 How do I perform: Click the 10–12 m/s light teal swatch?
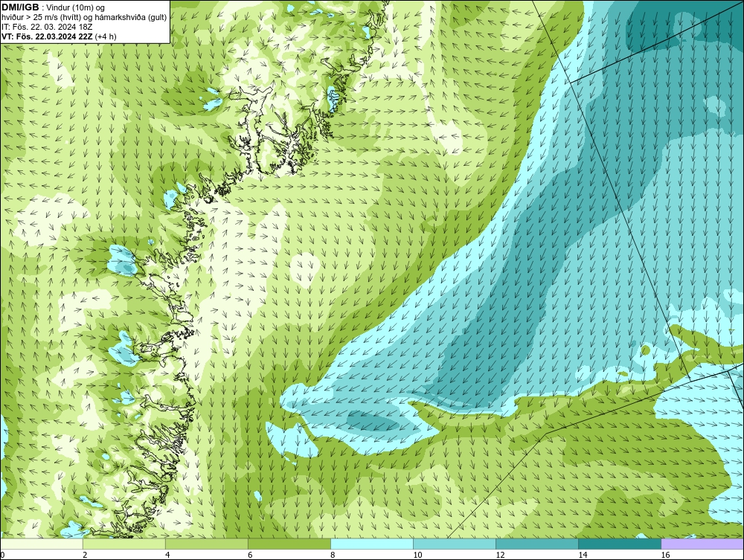455,544
